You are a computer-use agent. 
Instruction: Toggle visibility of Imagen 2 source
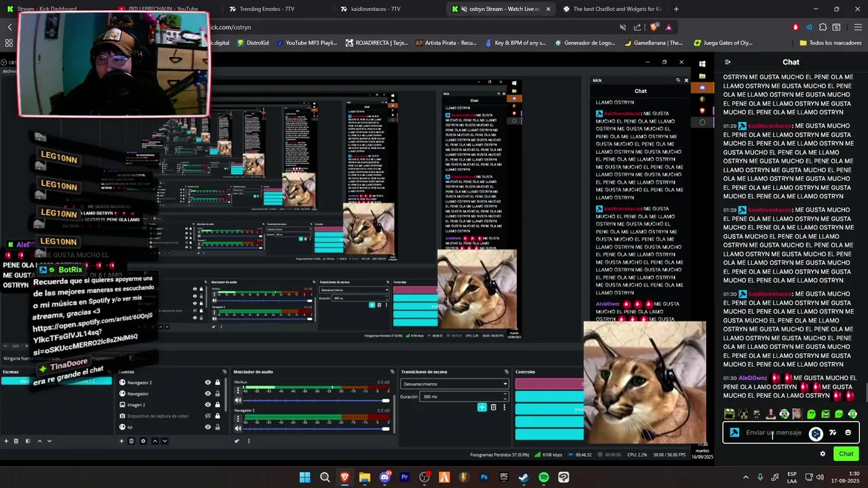click(208, 405)
